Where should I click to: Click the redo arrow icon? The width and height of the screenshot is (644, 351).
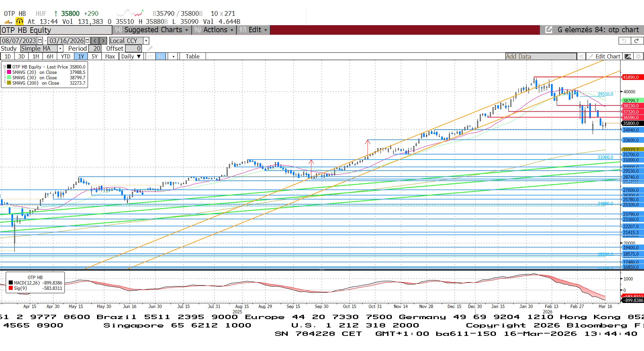636,41
